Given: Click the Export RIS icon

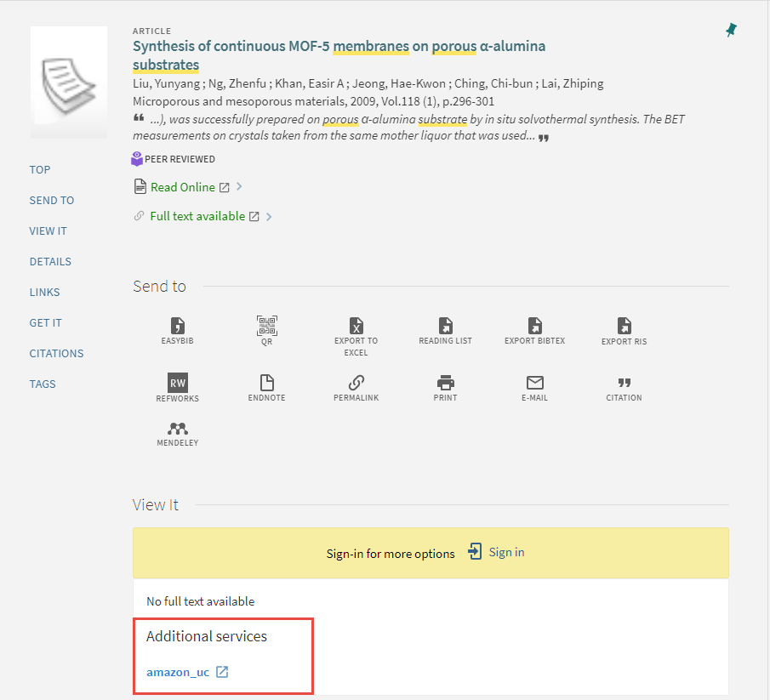Looking at the screenshot, I should pyautogui.click(x=624, y=327).
